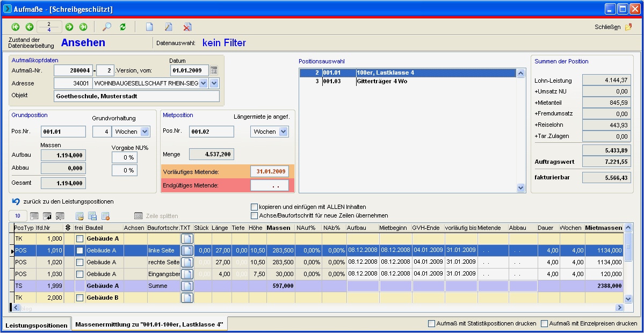
Task: Open the magnifier search tool
Action: pos(107,27)
